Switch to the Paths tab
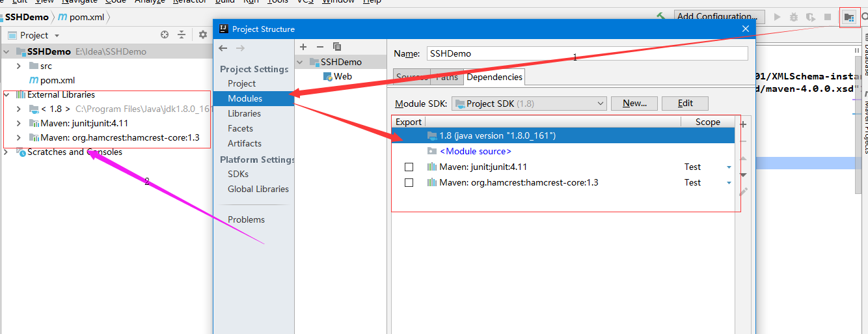This screenshot has width=868, height=334. pos(446,77)
